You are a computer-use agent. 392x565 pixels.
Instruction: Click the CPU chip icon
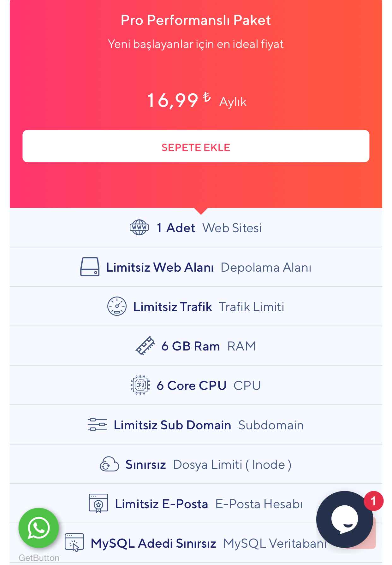(140, 385)
